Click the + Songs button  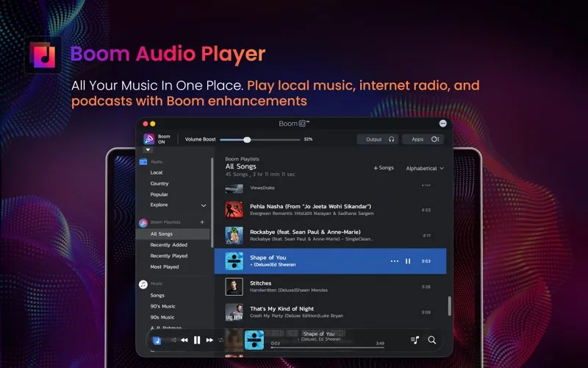coord(384,168)
